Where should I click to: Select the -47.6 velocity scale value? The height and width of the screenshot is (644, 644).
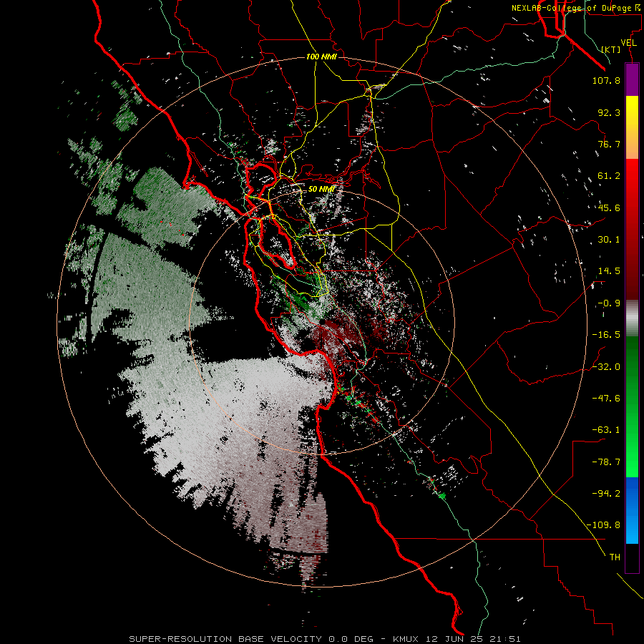point(606,399)
